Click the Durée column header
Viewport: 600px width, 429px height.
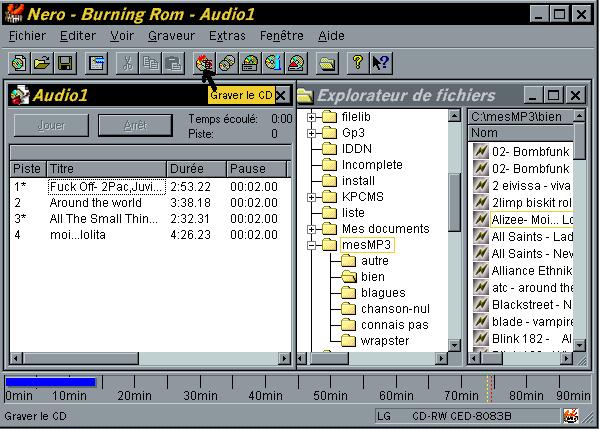click(196, 169)
